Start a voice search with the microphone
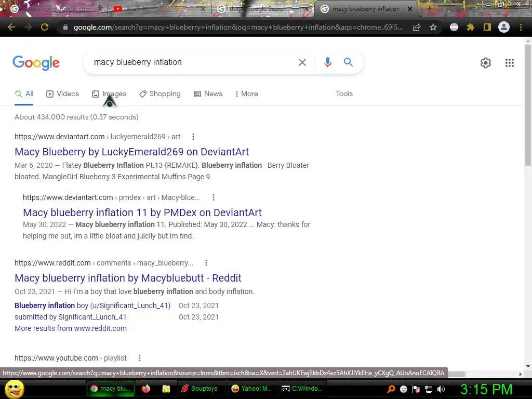This screenshot has width=532, height=399. (327, 62)
